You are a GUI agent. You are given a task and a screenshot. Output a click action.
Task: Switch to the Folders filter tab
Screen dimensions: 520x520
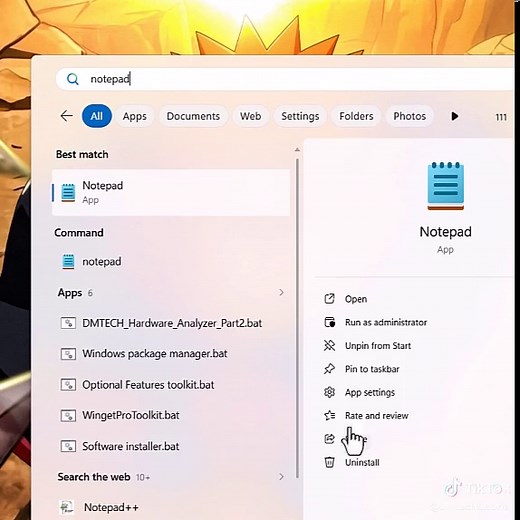[x=356, y=116]
